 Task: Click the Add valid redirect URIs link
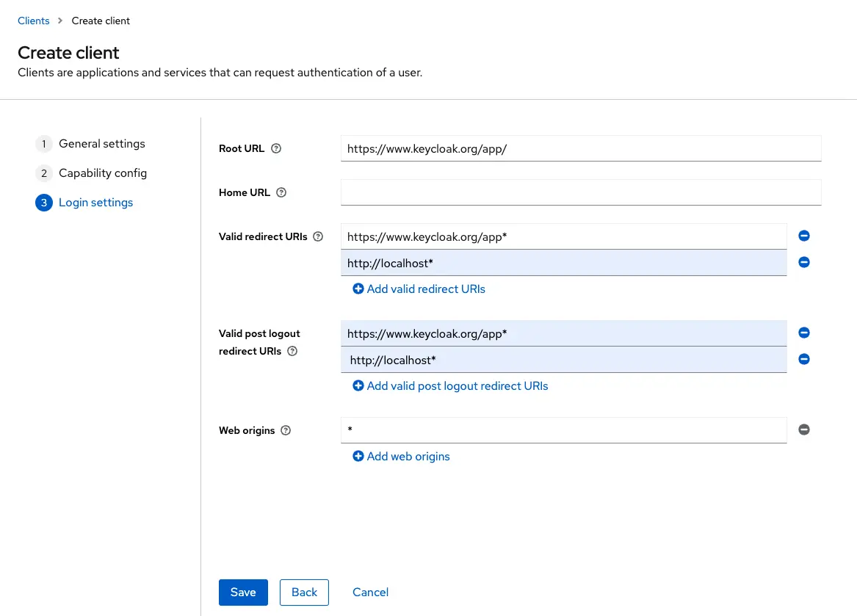tap(419, 289)
